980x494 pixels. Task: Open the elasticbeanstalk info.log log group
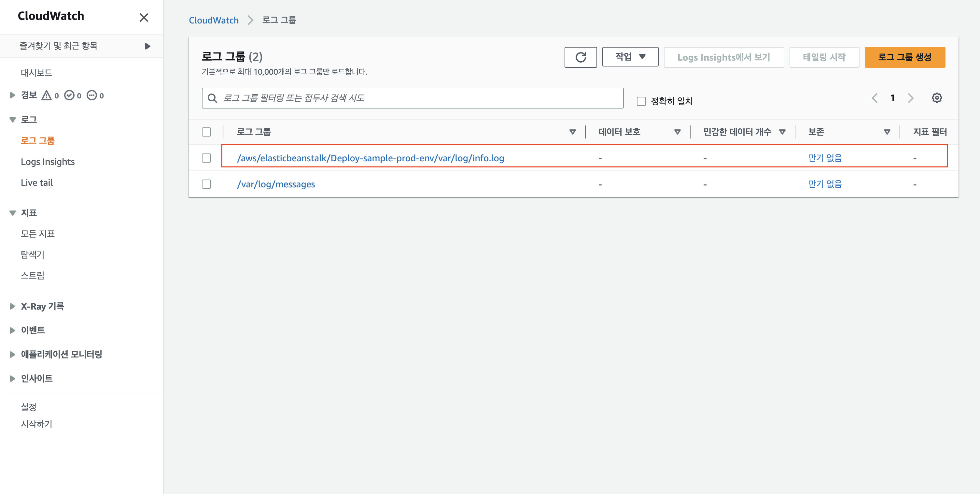click(371, 158)
